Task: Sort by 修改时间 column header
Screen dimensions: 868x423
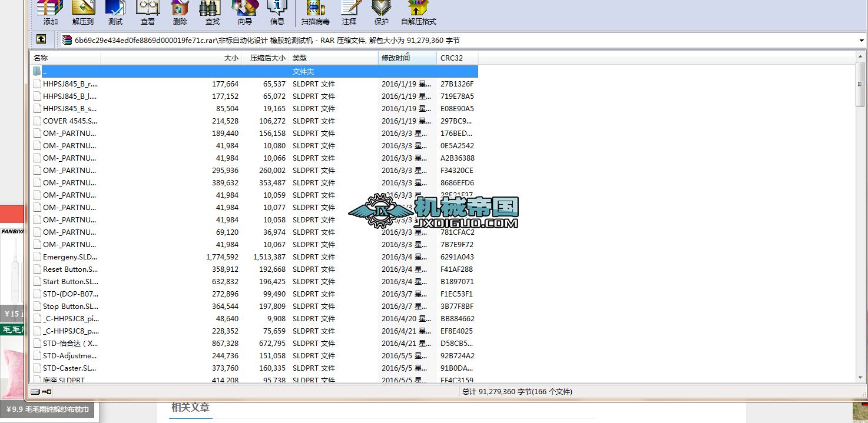Action: (x=408, y=58)
